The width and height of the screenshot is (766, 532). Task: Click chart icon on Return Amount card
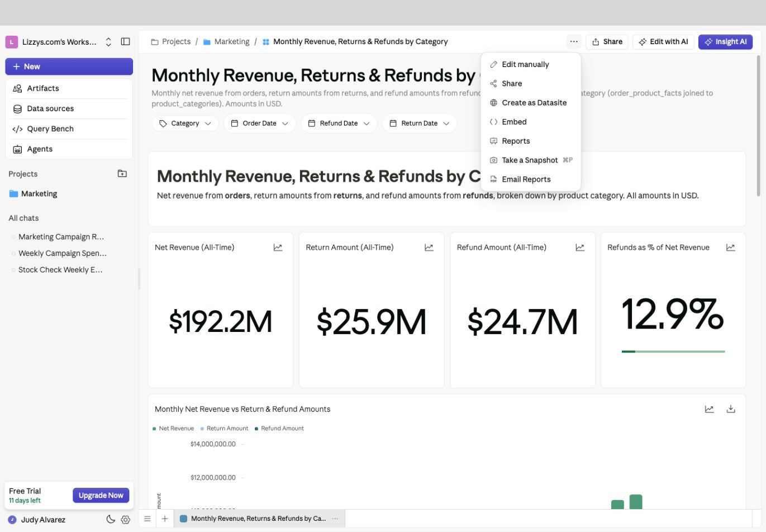(x=429, y=248)
